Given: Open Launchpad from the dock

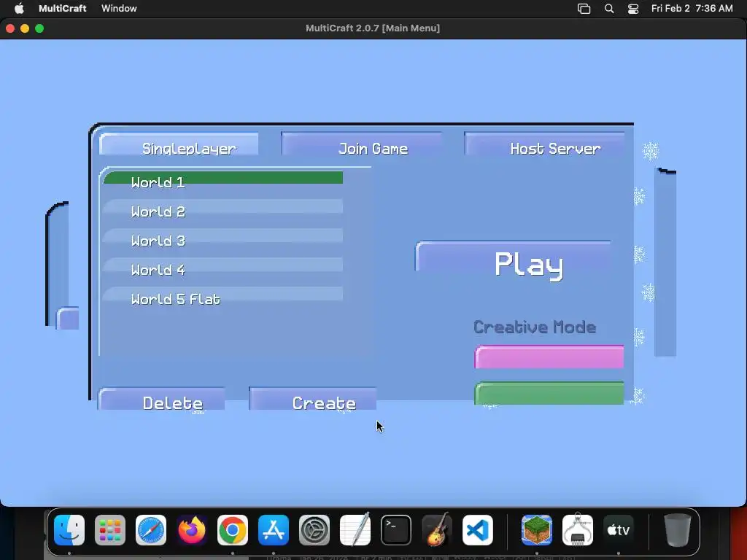Looking at the screenshot, I should coord(110,530).
